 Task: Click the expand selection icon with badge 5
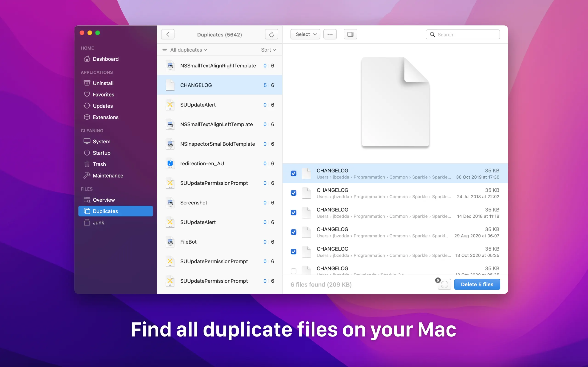click(x=444, y=284)
